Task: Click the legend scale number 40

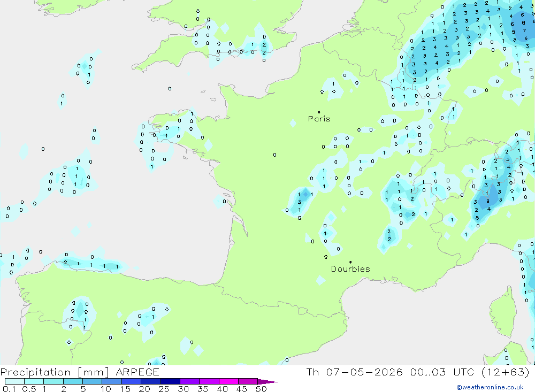Action: coord(222,389)
